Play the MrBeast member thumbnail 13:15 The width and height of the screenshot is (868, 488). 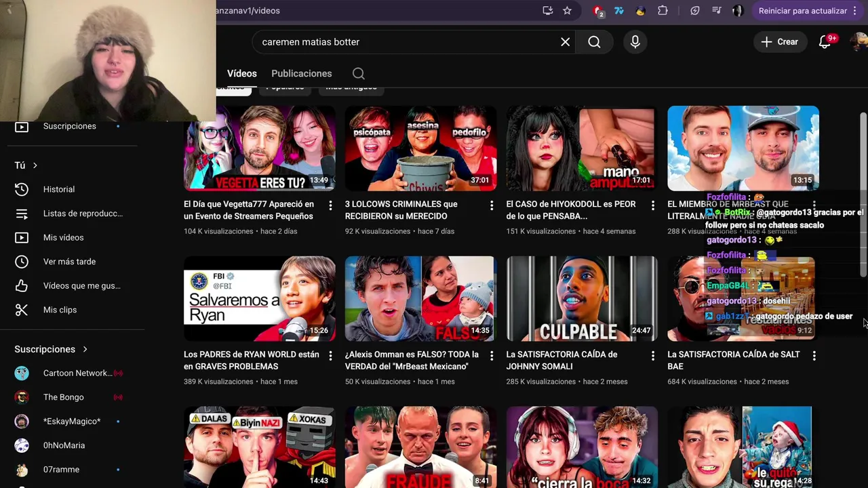point(743,148)
